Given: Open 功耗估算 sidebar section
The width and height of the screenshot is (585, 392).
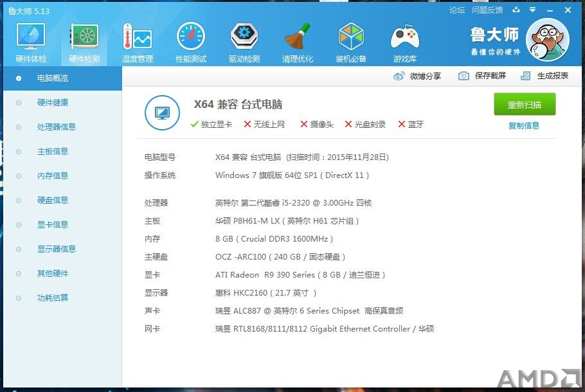Looking at the screenshot, I should coord(62,298).
